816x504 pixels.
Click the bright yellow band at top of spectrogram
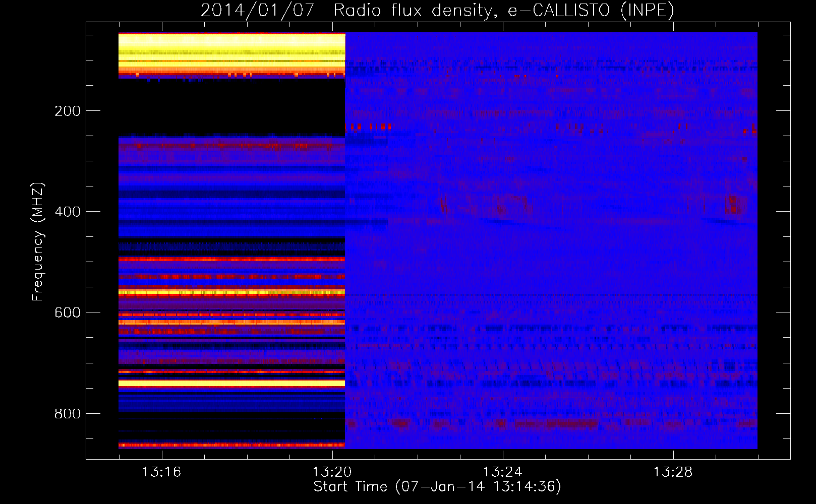point(231,53)
